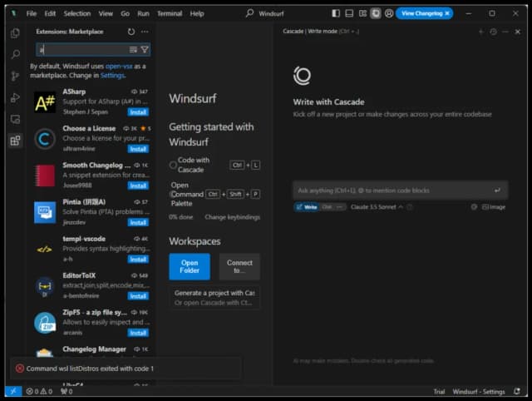Open the ASharp extension icon thumbnail

pos(45,102)
